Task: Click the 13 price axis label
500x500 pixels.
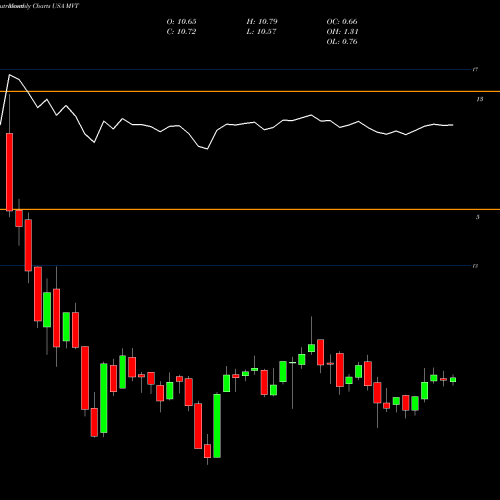Action: click(480, 99)
